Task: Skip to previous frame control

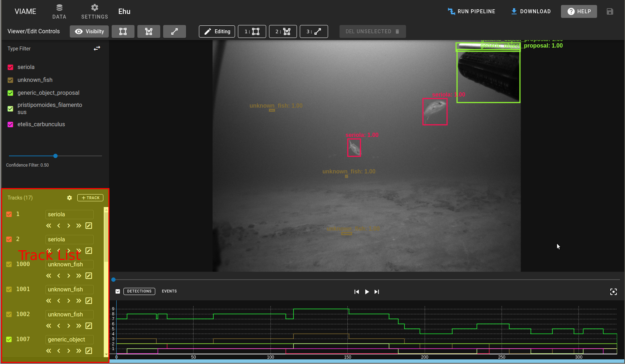Action: pyautogui.click(x=357, y=292)
